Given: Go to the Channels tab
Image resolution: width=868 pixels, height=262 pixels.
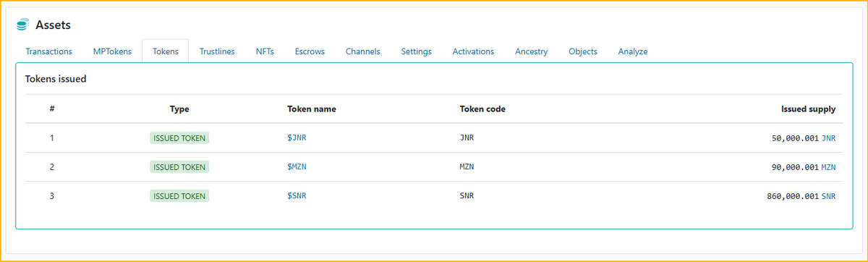Looking at the screenshot, I should pyautogui.click(x=362, y=51).
